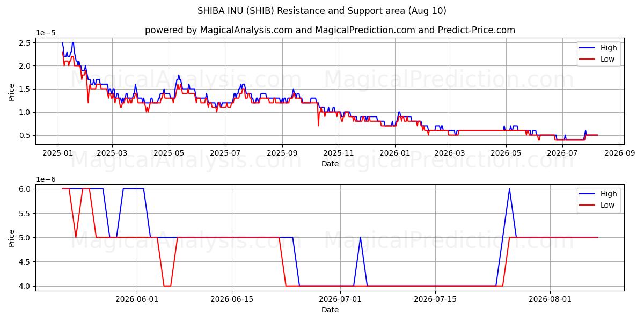
Task: Click the '4.0' y-axis tick in the bottom chart
Action: coord(26,286)
